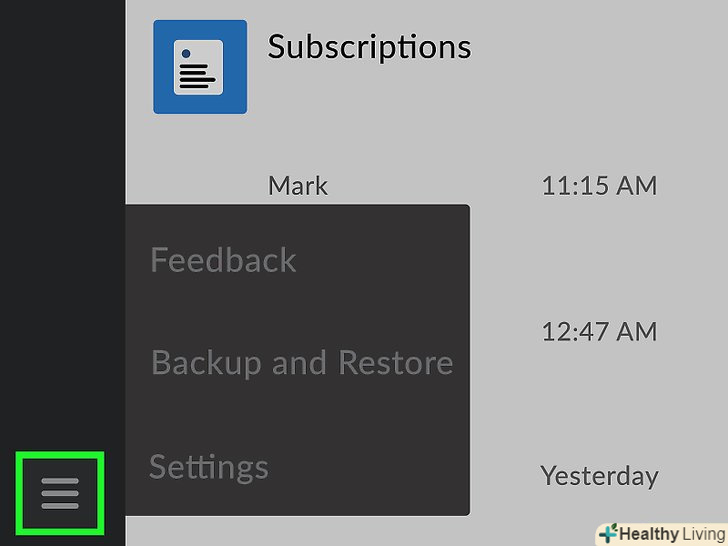Viewport: 728px width, 546px height.
Task: Click the green plus Healthy Living logo icon
Action: [x=608, y=534]
